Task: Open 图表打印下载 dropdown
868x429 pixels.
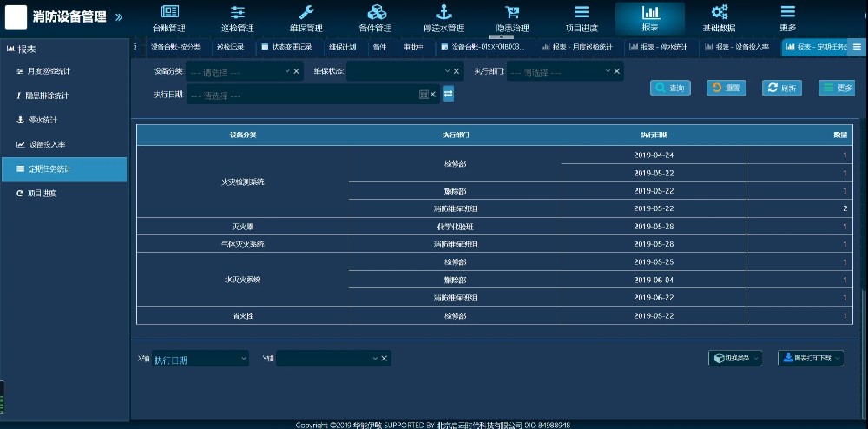Action: (x=811, y=358)
